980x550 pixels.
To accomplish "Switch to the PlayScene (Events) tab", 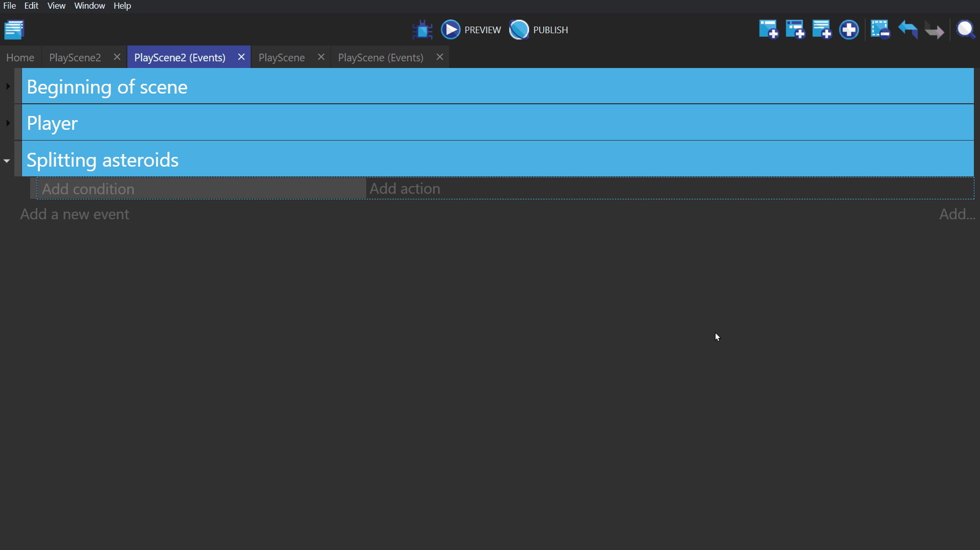I will point(381,57).
